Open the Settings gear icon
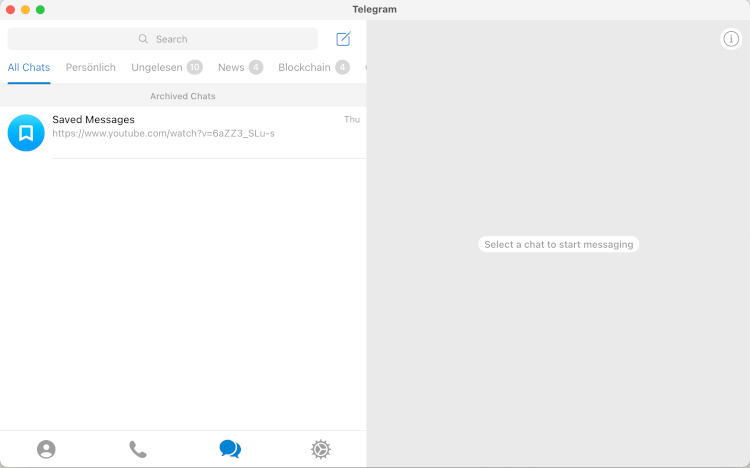This screenshot has width=750, height=468. (x=321, y=449)
